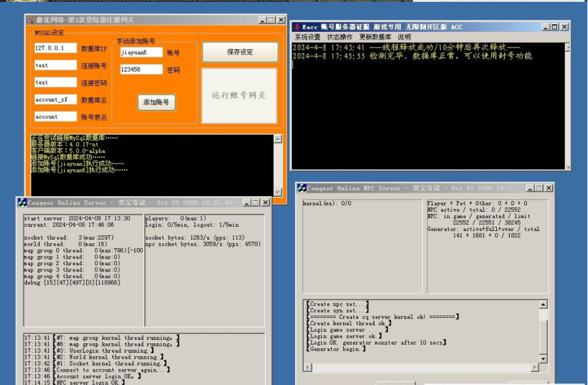Image resolution: width=588 pixels, height=385 pixels.
Task: Maximize the Conquer Online NPC Server window
Action: pyautogui.click(x=539, y=188)
